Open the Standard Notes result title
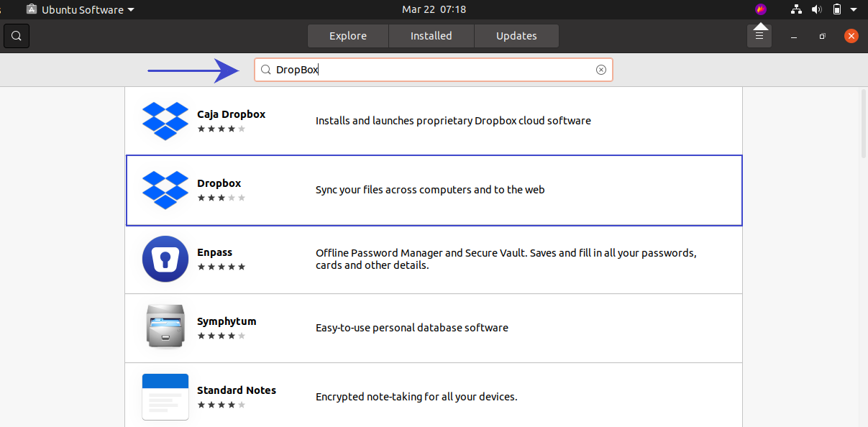 237,390
